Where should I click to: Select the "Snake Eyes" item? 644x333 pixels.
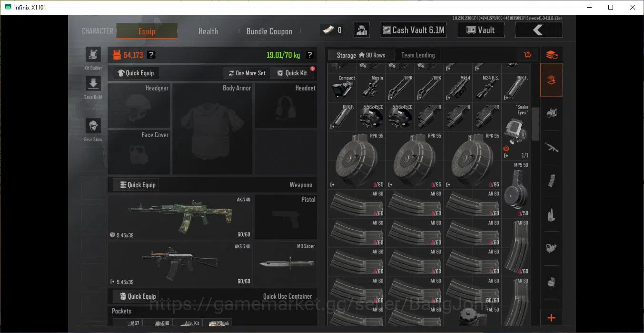pos(516,131)
